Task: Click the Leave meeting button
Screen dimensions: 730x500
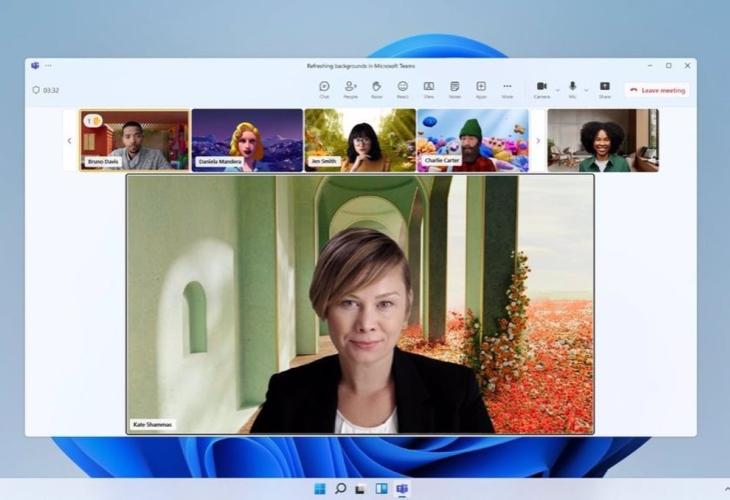Action: point(657,90)
